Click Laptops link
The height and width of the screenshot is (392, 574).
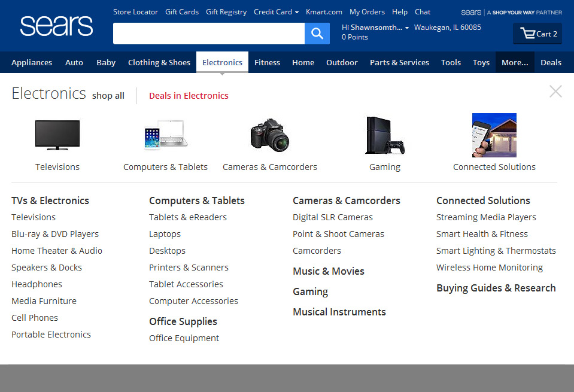165,234
